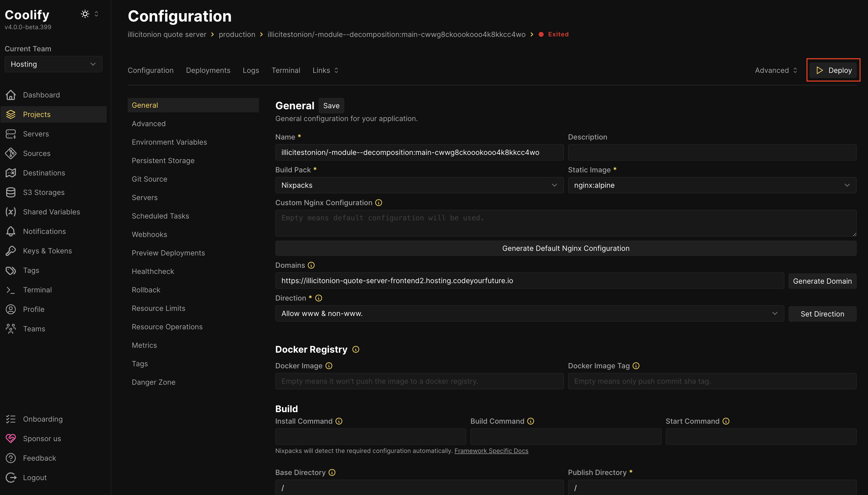
Task: Click the Sources git icon
Action: [11, 153]
